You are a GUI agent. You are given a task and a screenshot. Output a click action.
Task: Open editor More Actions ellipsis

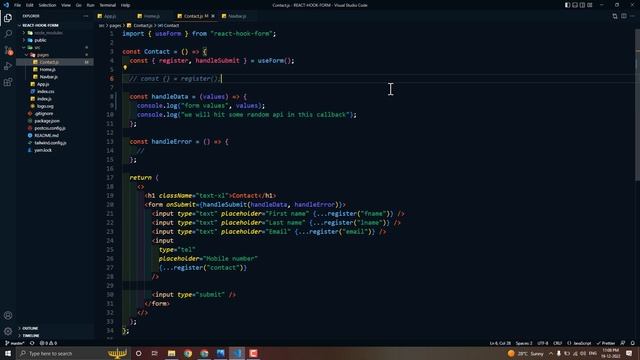(x=633, y=16)
